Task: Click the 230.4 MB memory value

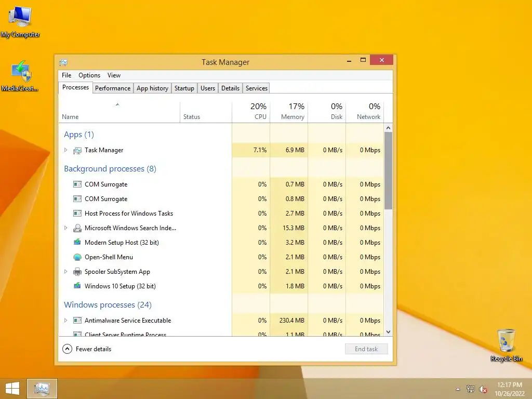Action: click(x=292, y=320)
